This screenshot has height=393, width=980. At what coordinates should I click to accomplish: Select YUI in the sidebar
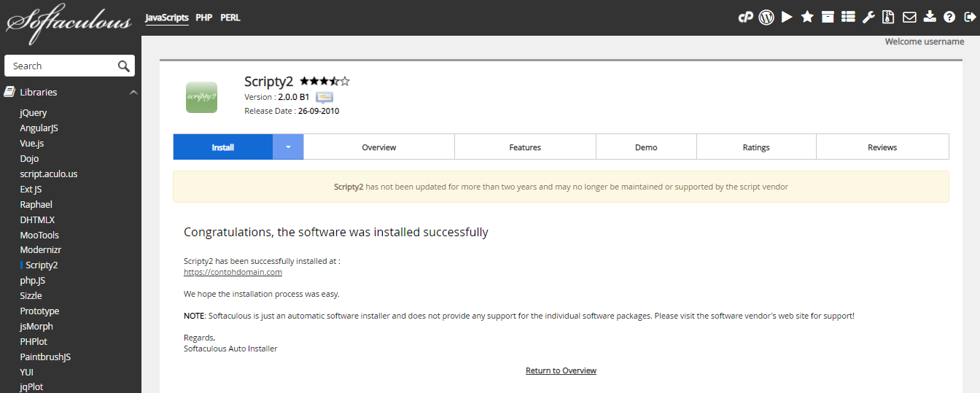point(27,372)
